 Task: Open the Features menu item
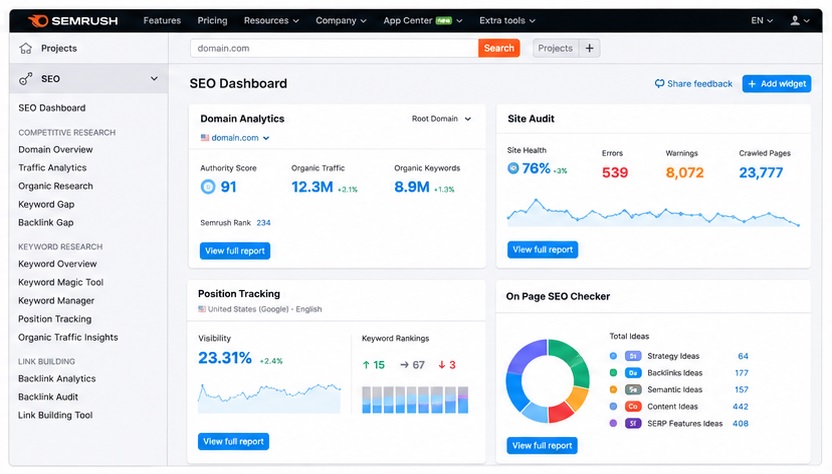(162, 21)
